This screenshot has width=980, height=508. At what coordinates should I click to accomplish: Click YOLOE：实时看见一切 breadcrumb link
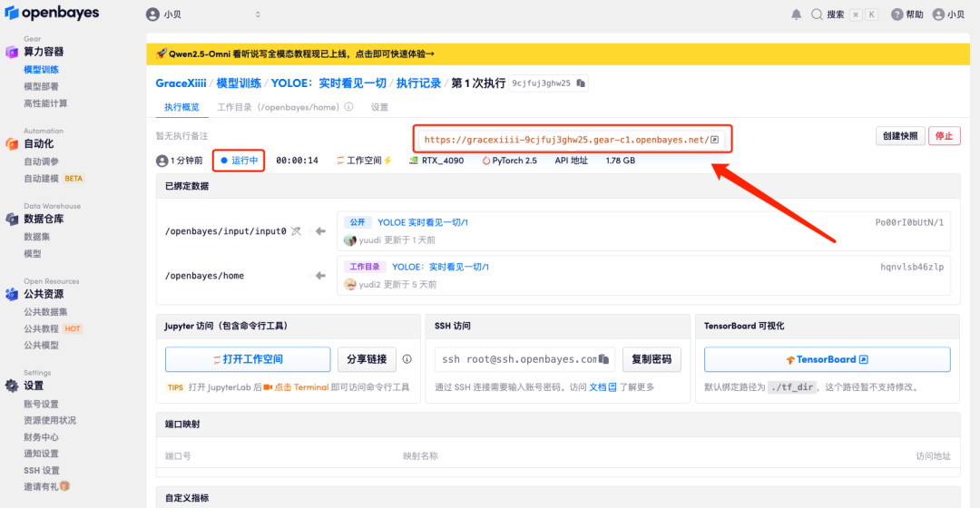tap(328, 83)
